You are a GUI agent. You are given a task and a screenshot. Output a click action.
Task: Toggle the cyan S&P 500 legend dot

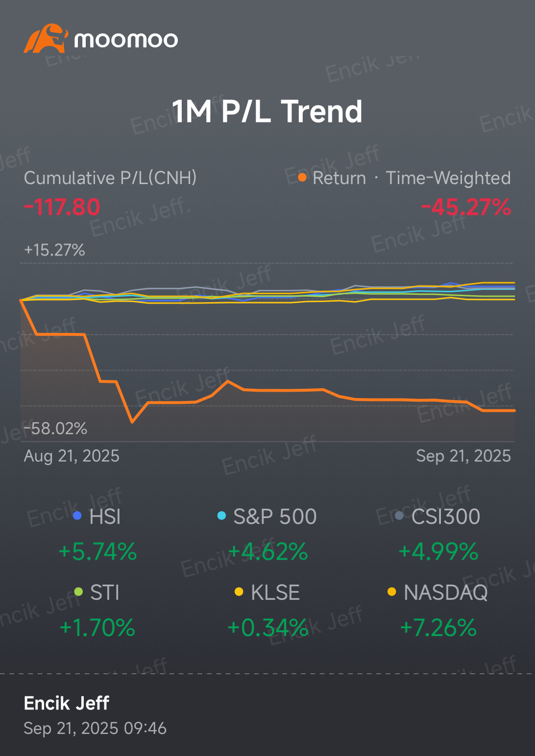coord(221,516)
